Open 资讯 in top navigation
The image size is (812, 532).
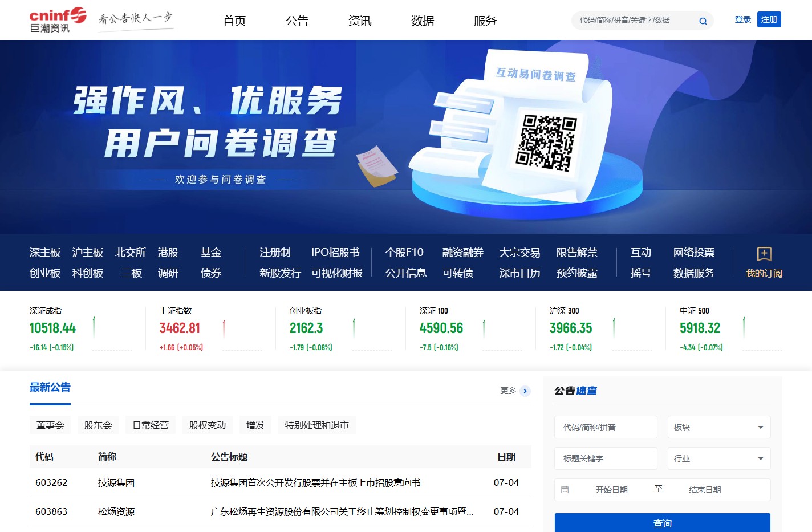(360, 21)
